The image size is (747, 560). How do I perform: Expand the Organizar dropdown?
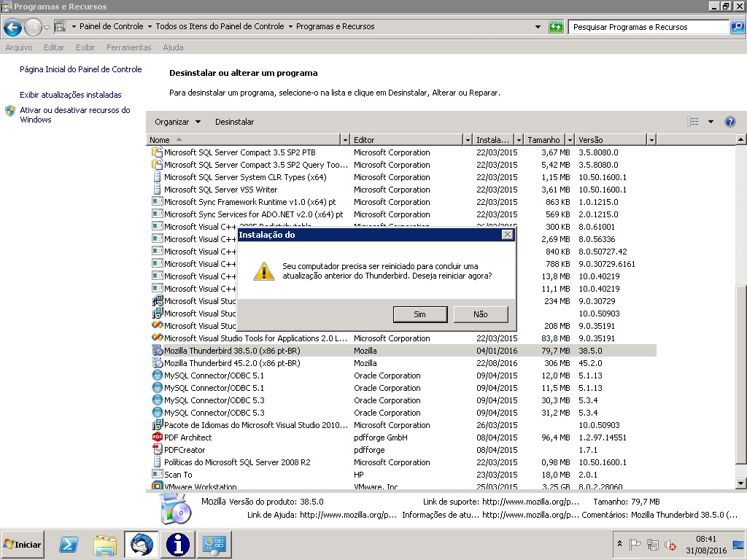(177, 122)
